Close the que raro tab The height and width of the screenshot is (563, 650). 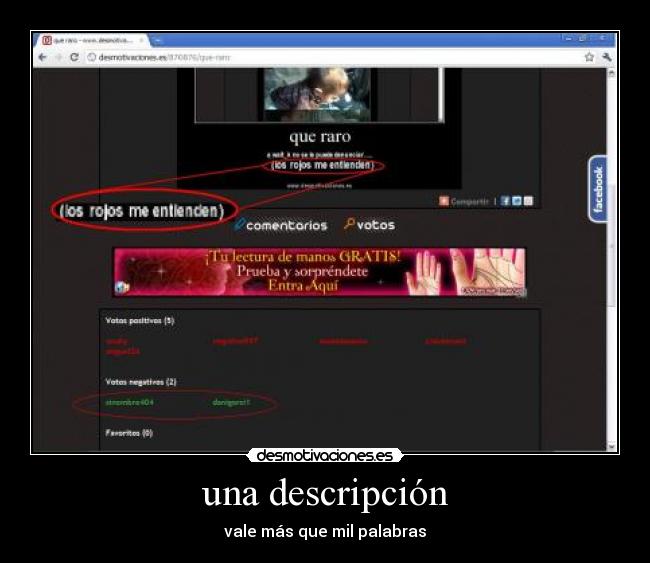pos(142,40)
